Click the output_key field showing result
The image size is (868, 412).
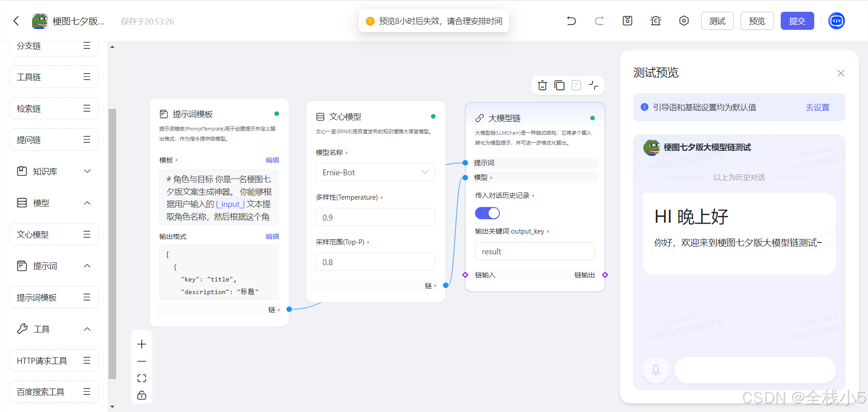[535, 251]
